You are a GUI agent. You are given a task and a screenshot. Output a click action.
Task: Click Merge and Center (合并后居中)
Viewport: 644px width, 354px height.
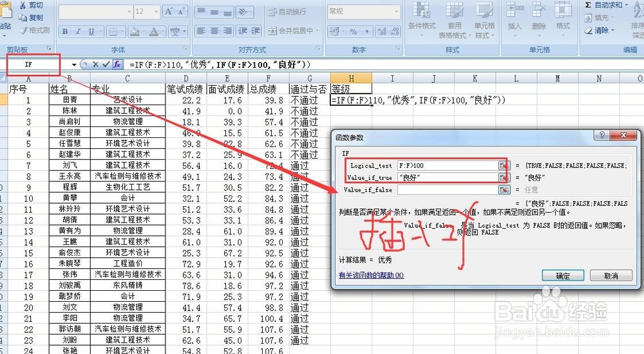click(293, 30)
